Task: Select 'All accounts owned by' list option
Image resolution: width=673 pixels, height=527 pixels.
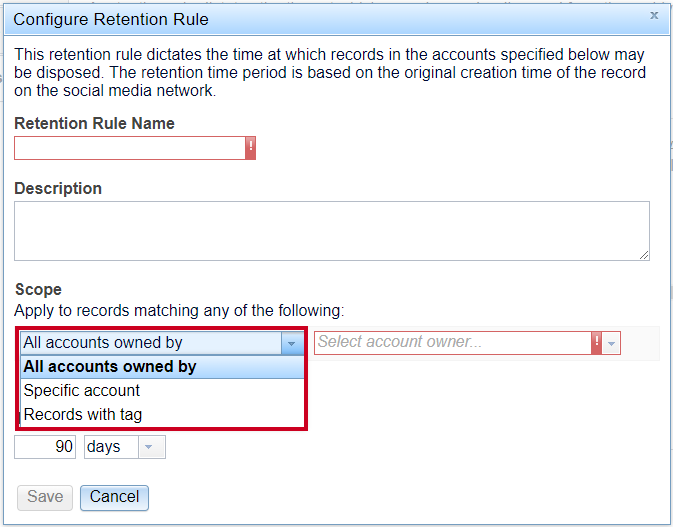Action: pyautogui.click(x=162, y=366)
